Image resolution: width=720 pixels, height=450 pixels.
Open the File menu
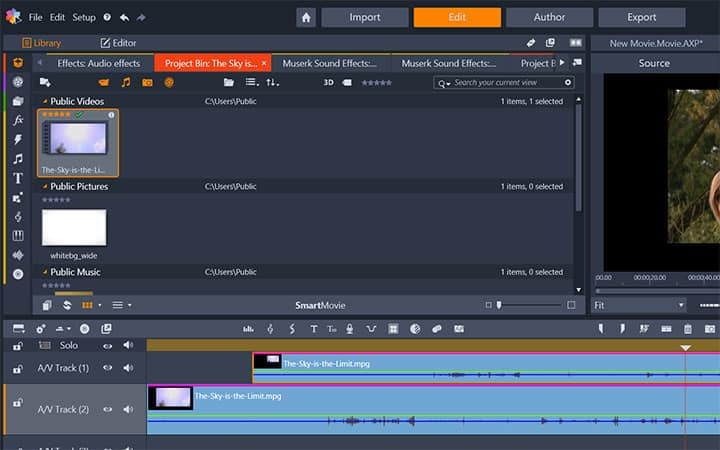click(35, 17)
